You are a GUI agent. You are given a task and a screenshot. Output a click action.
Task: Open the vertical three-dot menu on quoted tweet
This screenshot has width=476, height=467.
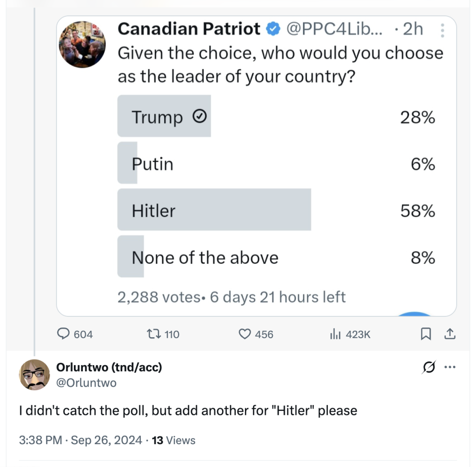[x=443, y=30]
